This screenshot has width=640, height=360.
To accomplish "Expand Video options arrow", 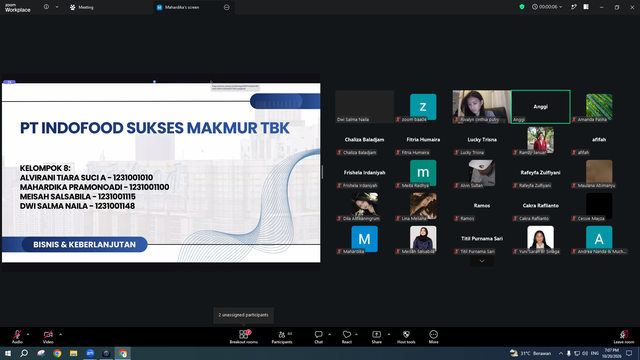I will [x=60, y=334].
